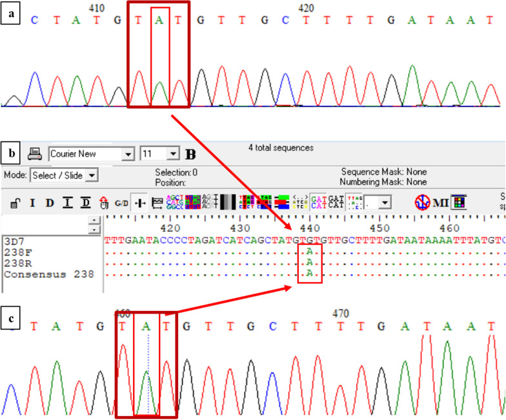Viewport: 506px width, 420px height.
Task: Click the padlock lock-sequences icon
Action: (14, 203)
